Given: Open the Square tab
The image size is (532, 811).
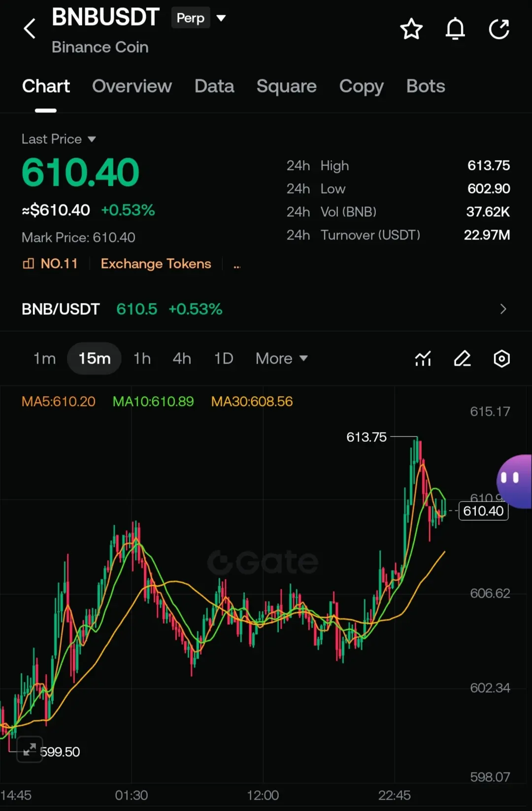Looking at the screenshot, I should 287,86.
